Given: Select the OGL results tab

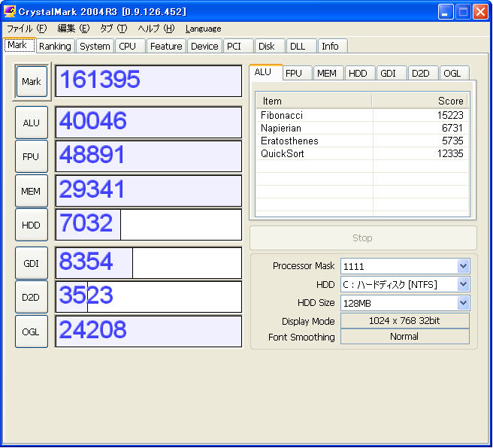Looking at the screenshot, I should (x=452, y=73).
